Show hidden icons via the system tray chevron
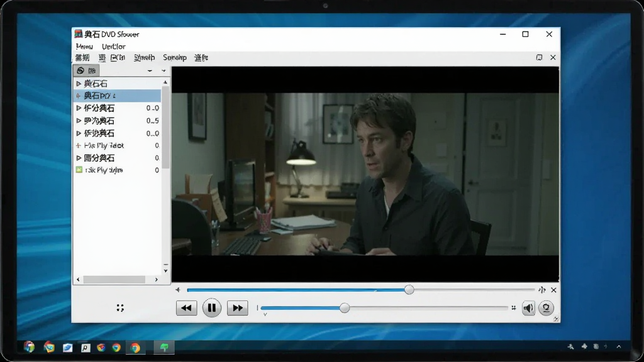Viewport: 644px width, 362px height. click(619, 347)
